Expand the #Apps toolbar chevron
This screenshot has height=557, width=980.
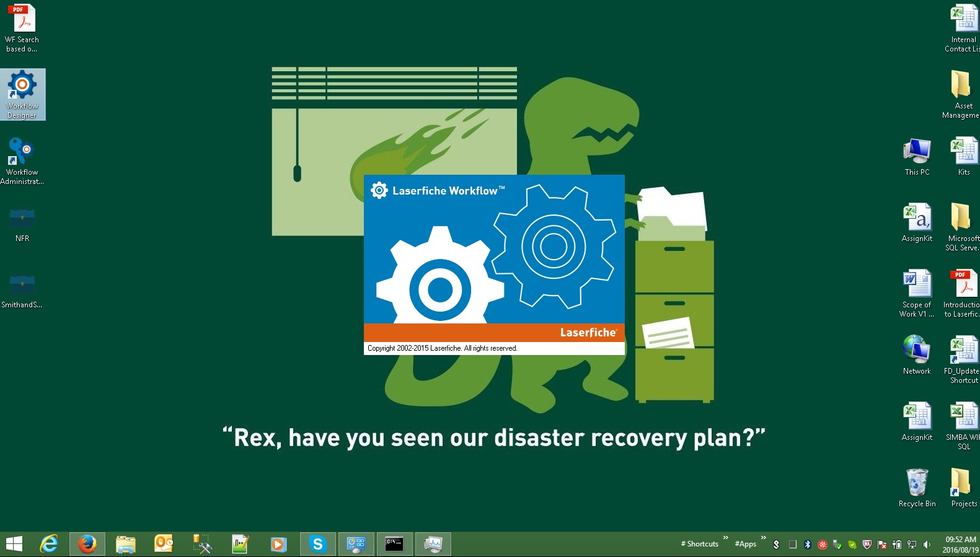click(x=764, y=538)
